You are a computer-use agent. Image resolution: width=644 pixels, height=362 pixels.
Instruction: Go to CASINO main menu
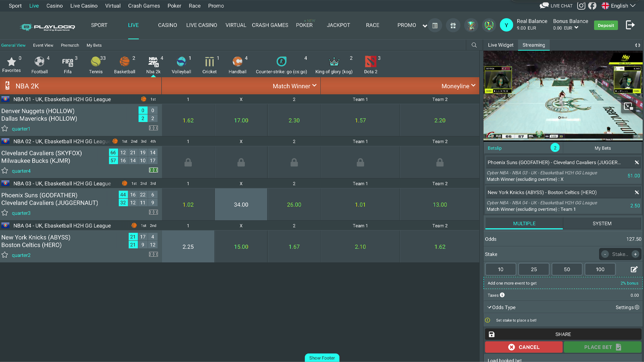tap(168, 25)
